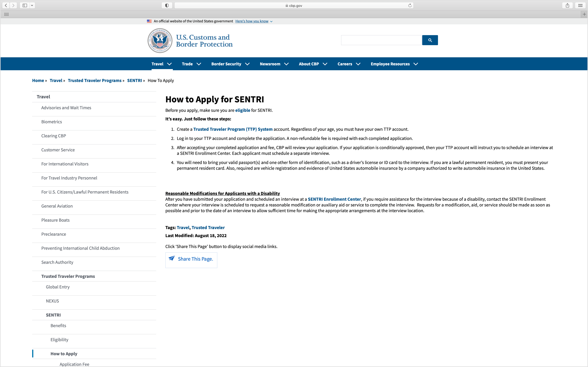Open the Safari sidebar panel

(24, 5)
